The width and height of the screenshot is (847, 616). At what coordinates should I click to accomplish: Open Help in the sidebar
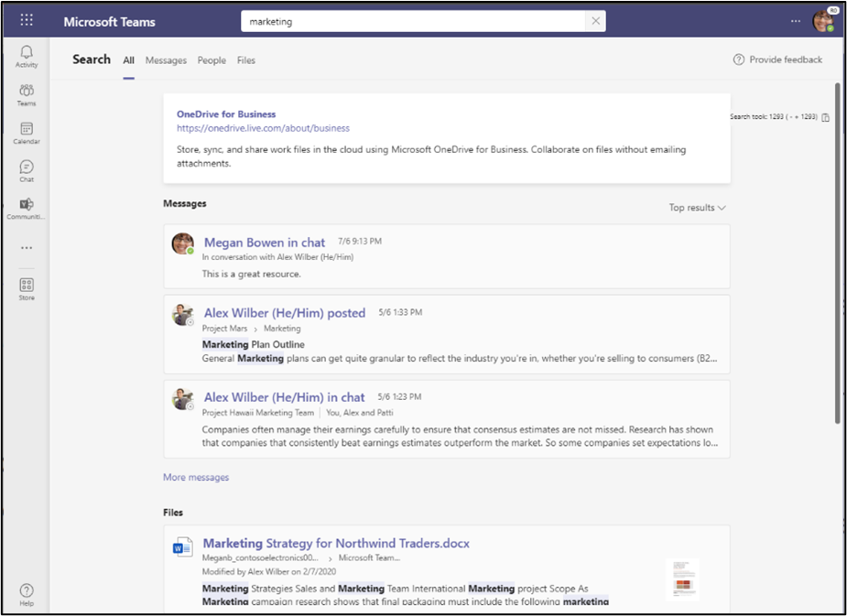coord(27,594)
